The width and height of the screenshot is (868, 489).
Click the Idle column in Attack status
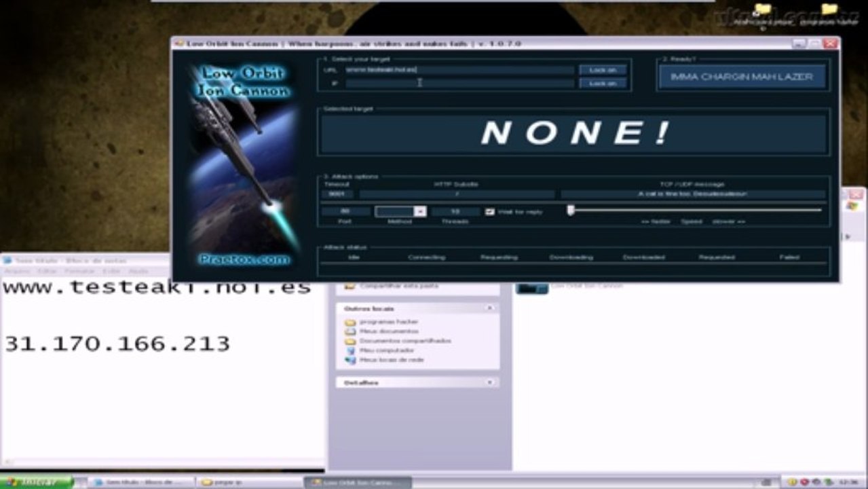354,257
